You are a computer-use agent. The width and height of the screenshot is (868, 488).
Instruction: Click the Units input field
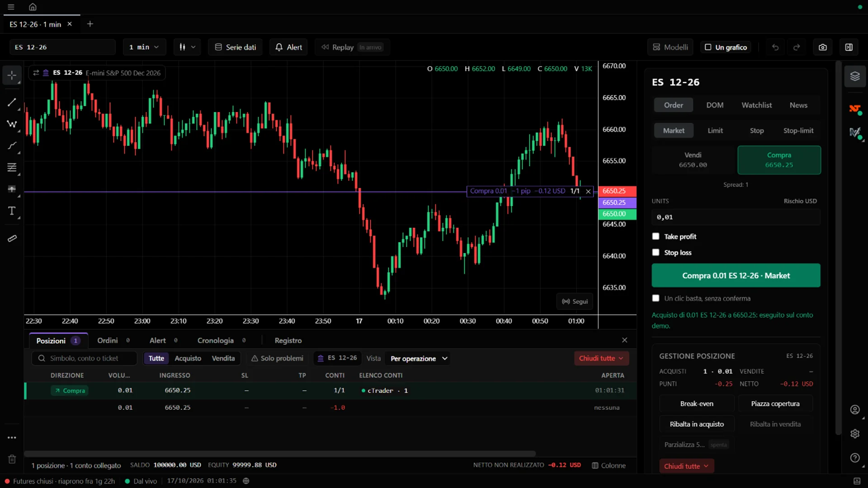[736, 217]
